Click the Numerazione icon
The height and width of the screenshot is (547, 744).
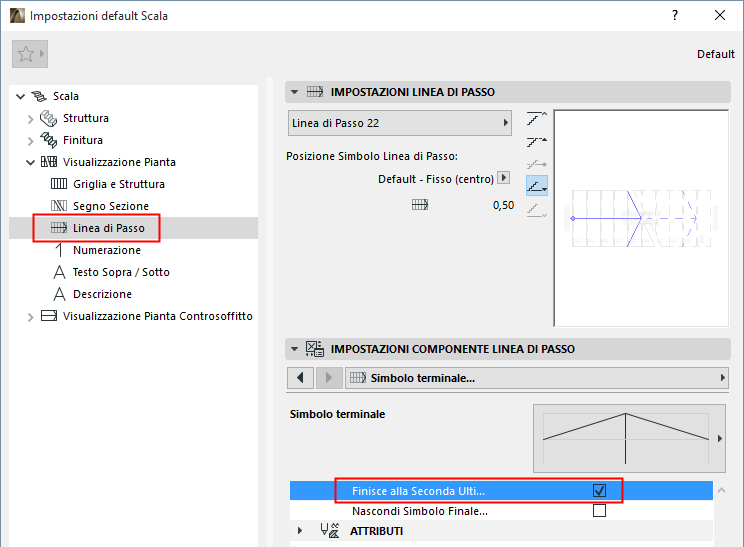59,250
